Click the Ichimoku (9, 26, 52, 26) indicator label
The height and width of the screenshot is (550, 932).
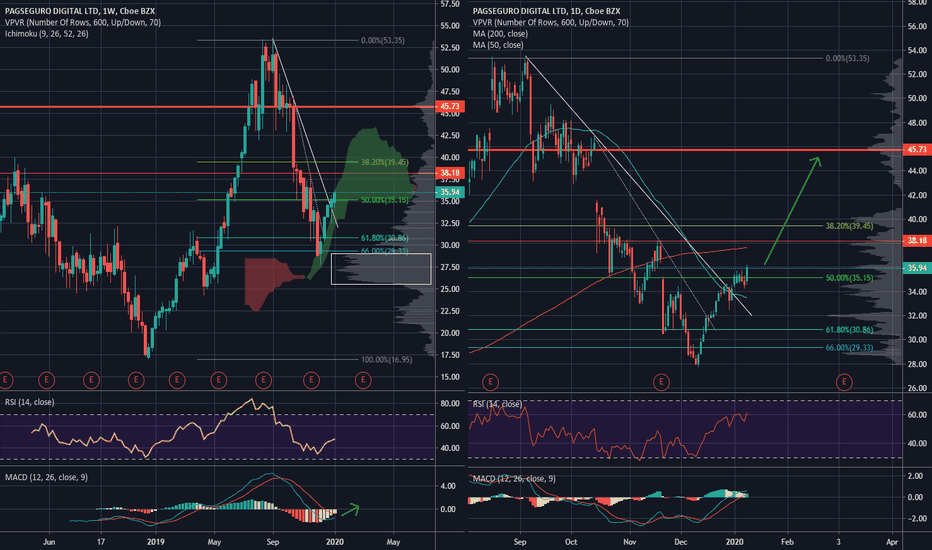tap(46, 33)
